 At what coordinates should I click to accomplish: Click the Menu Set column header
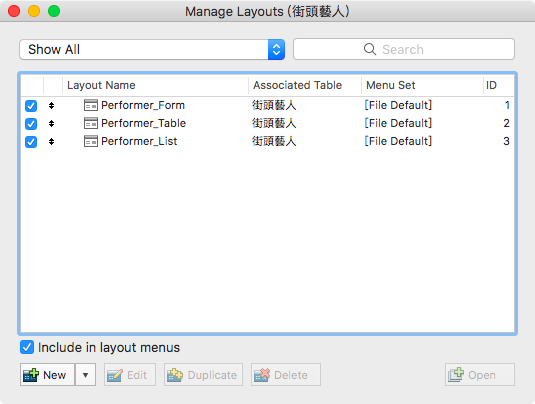(422, 85)
